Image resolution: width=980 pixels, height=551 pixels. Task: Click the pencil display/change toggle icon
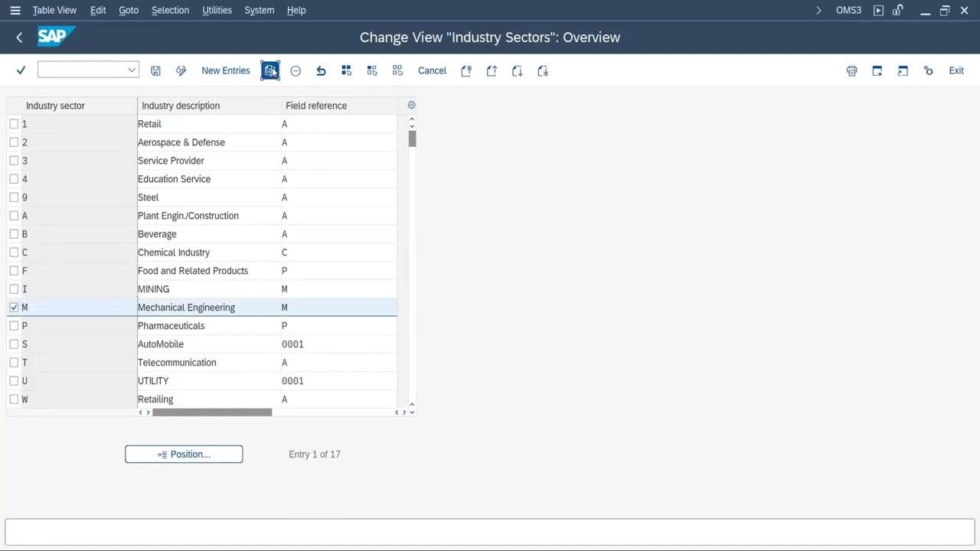(181, 70)
